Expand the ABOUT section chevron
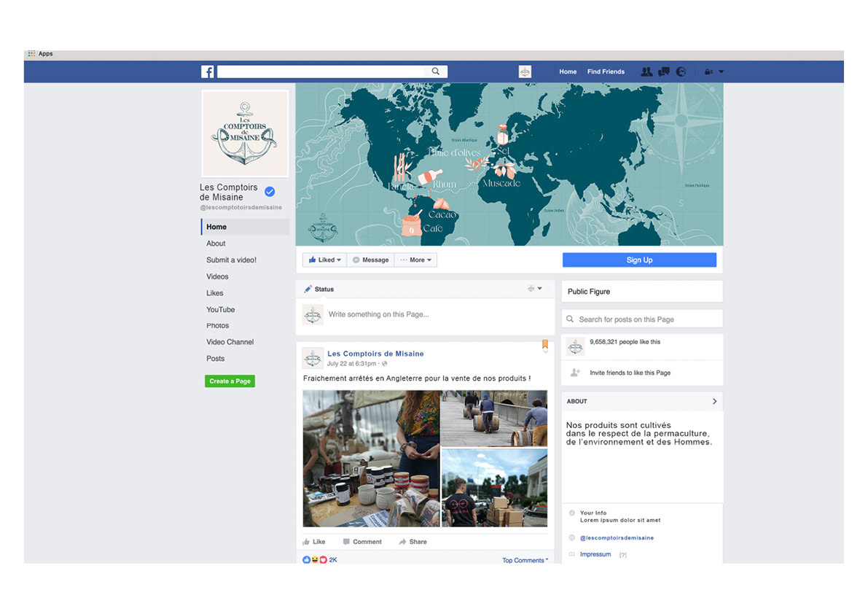The height and width of the screenshot is (614, 868). [715, 401]
